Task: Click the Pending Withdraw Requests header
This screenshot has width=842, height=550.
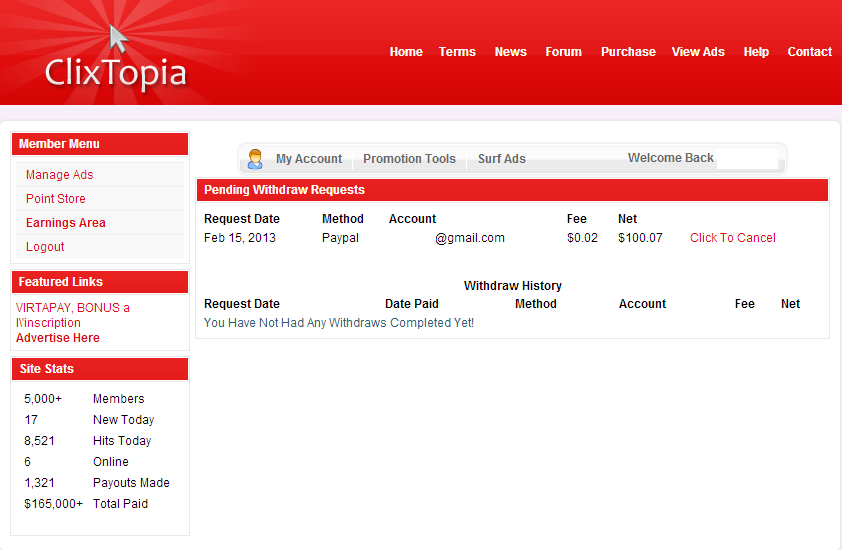Action: [512, 190]
